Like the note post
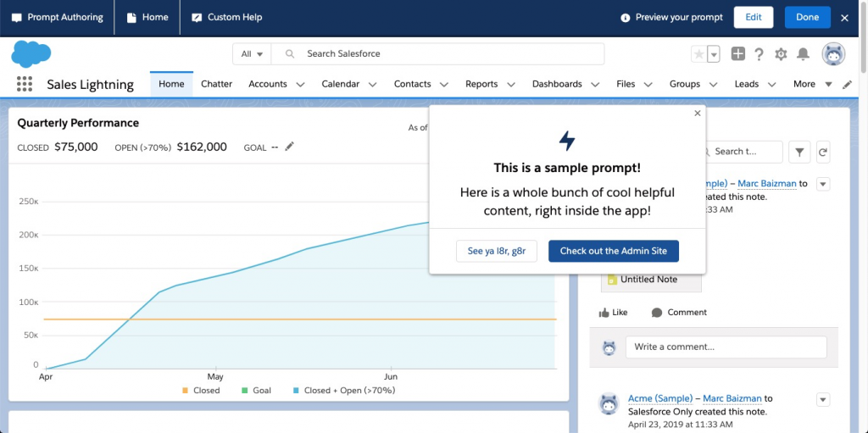The image size is (868, 433). coord(613,313)
